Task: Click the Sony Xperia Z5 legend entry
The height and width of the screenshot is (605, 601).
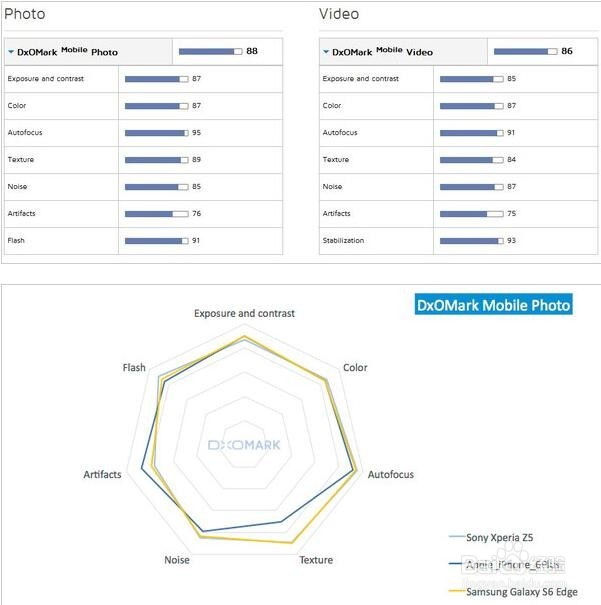Action: [499, 538]
